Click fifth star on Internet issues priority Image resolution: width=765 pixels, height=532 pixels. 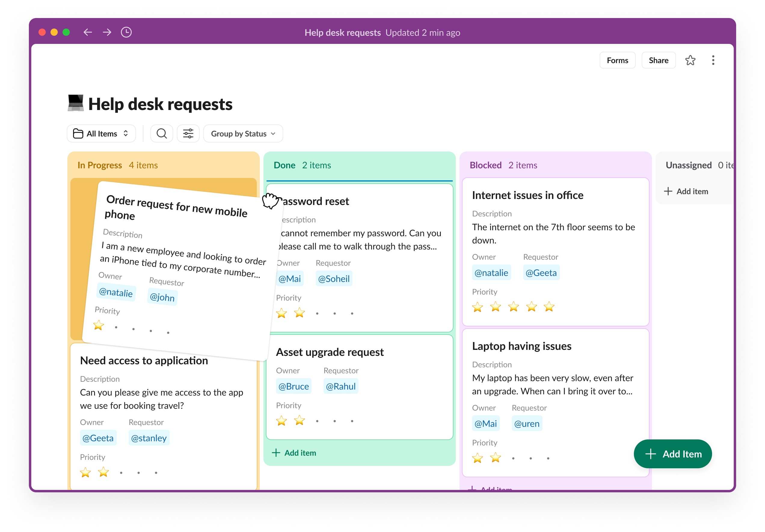[x=549, y=307]
